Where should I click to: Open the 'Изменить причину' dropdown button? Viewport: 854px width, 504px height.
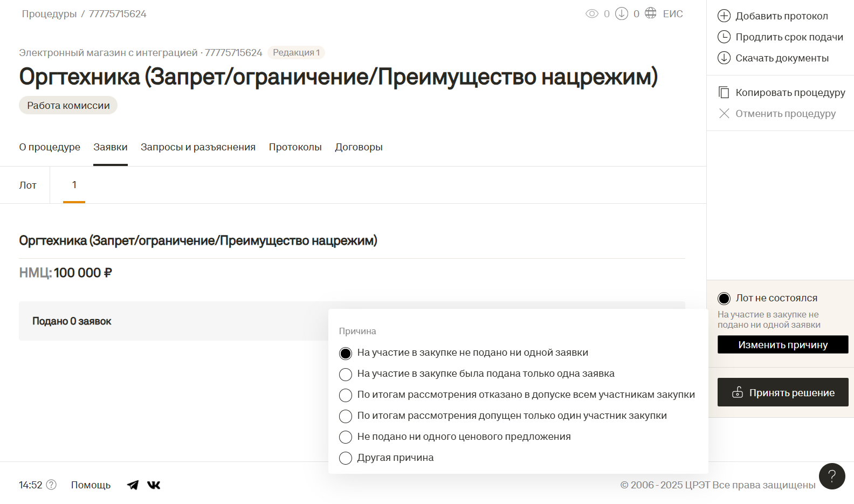pos(782,344)
